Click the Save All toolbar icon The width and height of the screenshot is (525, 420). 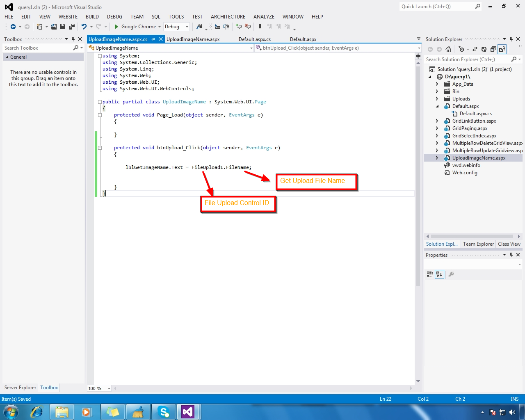pyautogui.click(x=71, y=26)
